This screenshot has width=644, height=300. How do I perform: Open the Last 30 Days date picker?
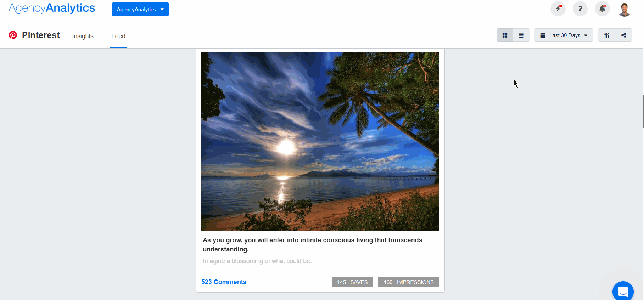click(x=564, y=35)
